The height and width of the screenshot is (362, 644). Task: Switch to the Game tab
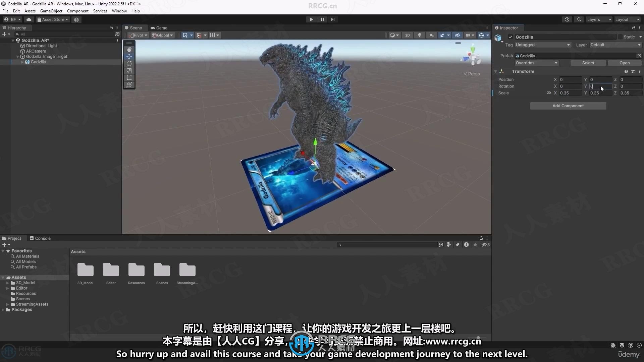click(x=159, y=28)
